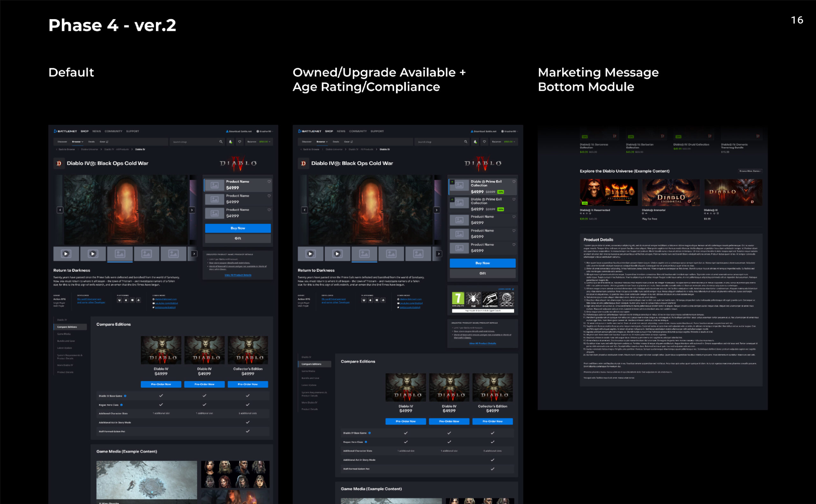Select Compare Editions in Default mockup side nav
Screen dimensions: 816x504
[70, 327]
